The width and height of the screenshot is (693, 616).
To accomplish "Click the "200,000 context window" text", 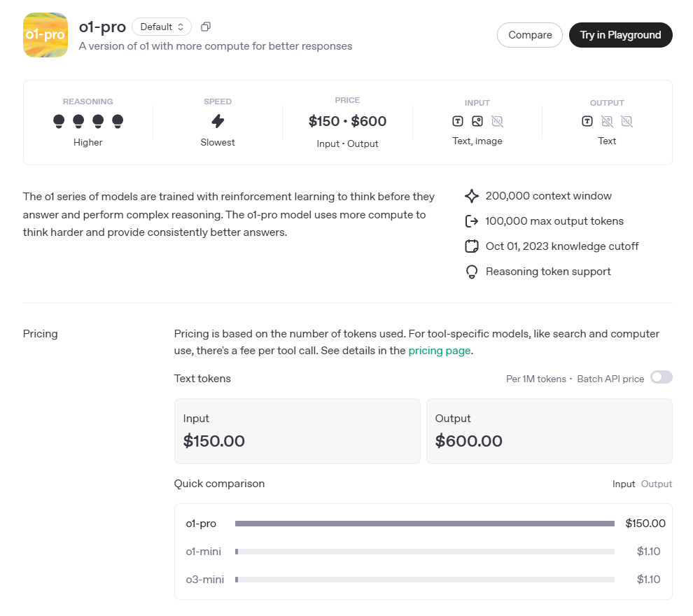I will click(549, 196).
